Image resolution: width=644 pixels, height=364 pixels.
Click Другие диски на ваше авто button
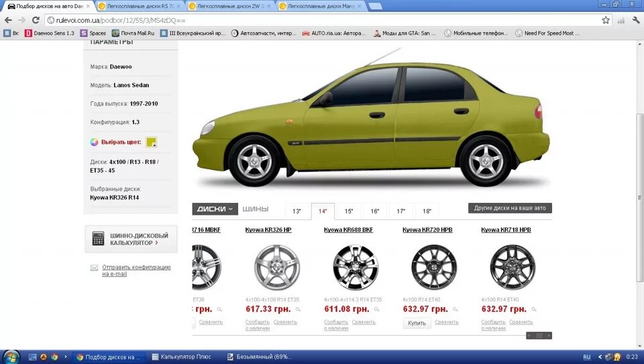[x=510, y=208]
